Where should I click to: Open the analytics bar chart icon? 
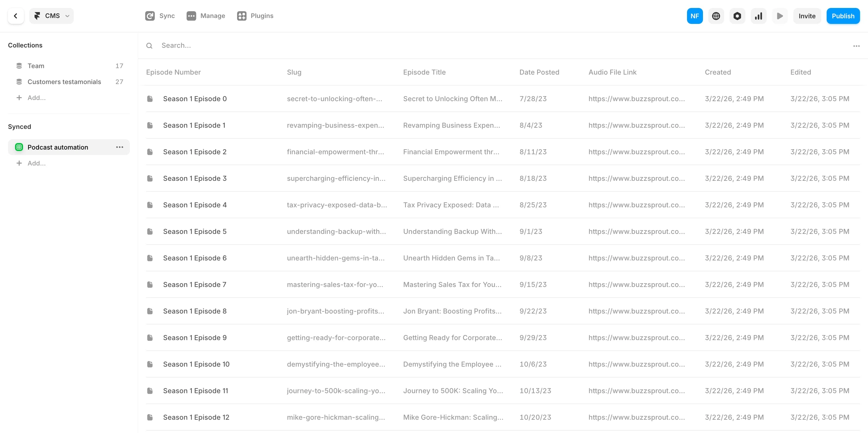click(x=758, y=16)
